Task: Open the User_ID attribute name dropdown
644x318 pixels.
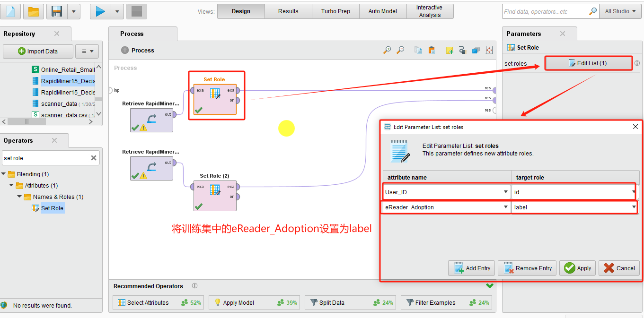Action: 506,192
